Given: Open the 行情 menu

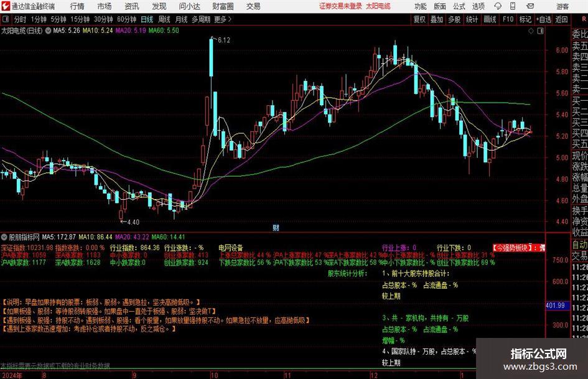Looking at the screenshot, I should click(77, 6).
